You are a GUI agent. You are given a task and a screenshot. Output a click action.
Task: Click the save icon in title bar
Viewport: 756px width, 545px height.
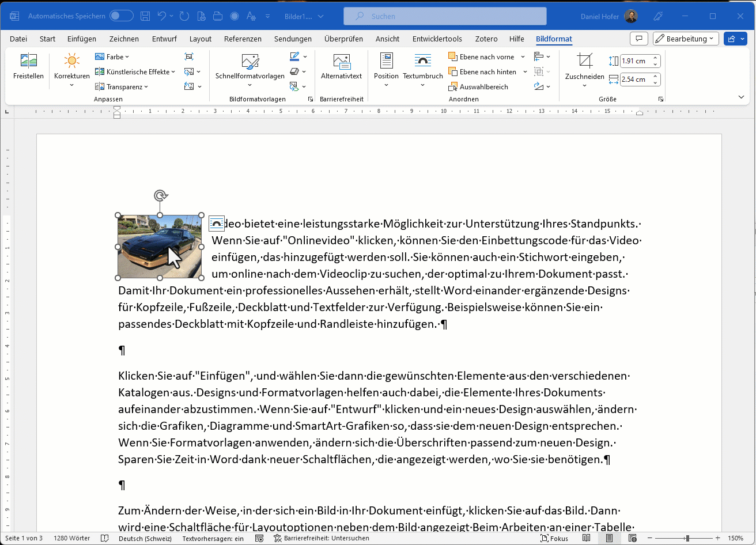tap(146, 16)
